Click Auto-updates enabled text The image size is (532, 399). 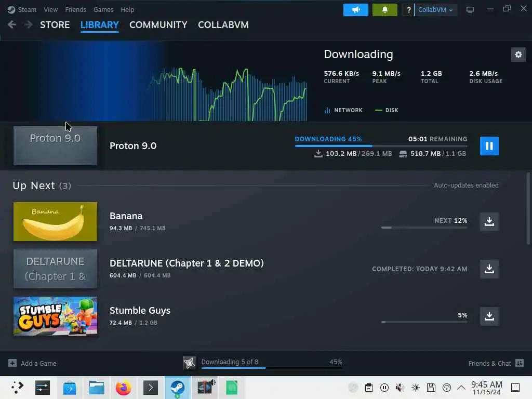[466, 185]
